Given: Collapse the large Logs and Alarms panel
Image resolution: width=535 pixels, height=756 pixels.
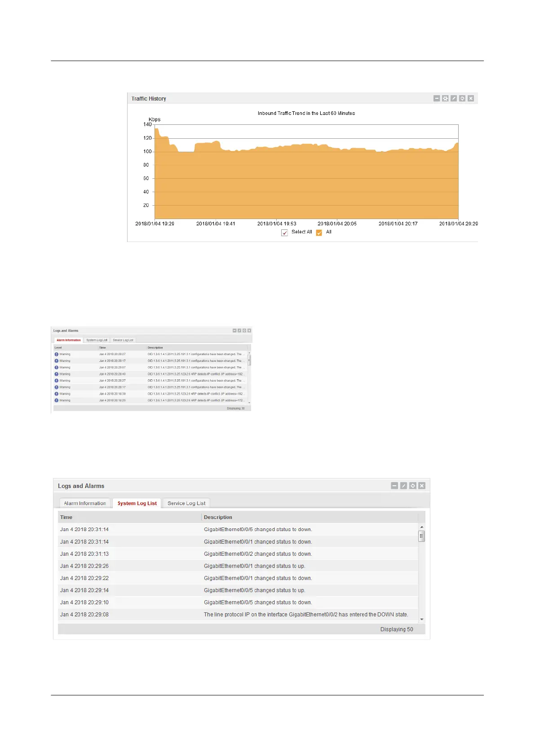Looking at the screenshot, I should [394, 486].
